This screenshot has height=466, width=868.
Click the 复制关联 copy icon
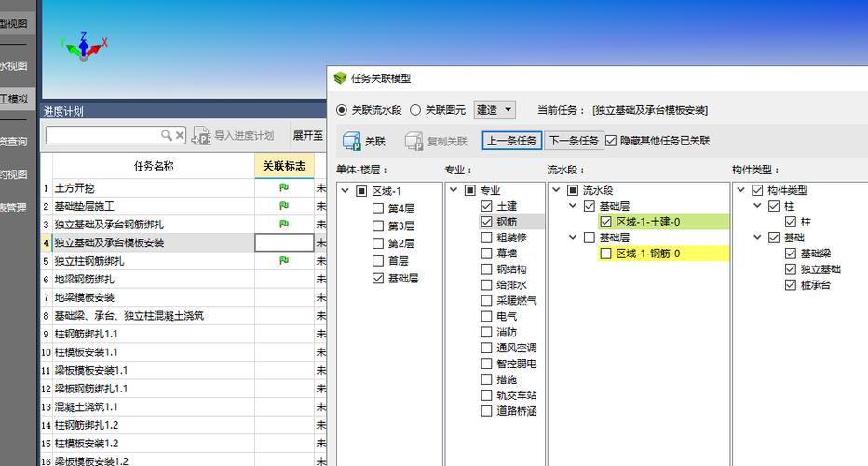coord(414,141)
